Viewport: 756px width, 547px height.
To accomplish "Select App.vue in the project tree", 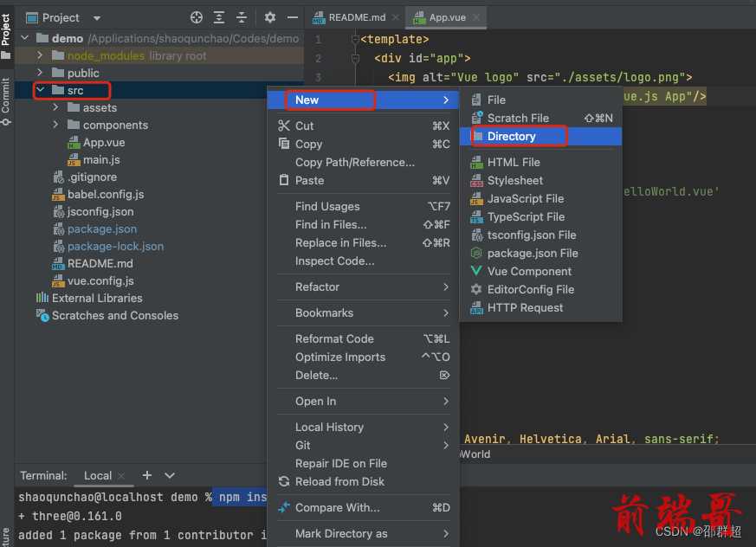I will click(x=96, y=142).
